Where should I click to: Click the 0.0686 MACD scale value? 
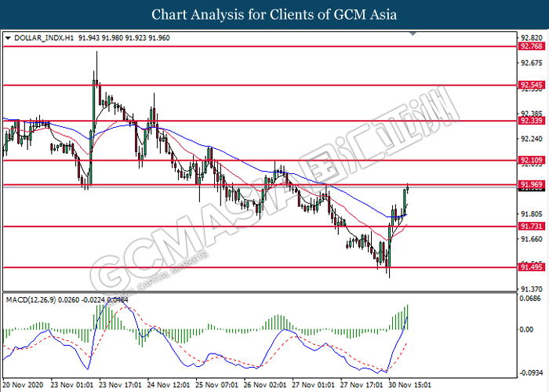point(530,299)
